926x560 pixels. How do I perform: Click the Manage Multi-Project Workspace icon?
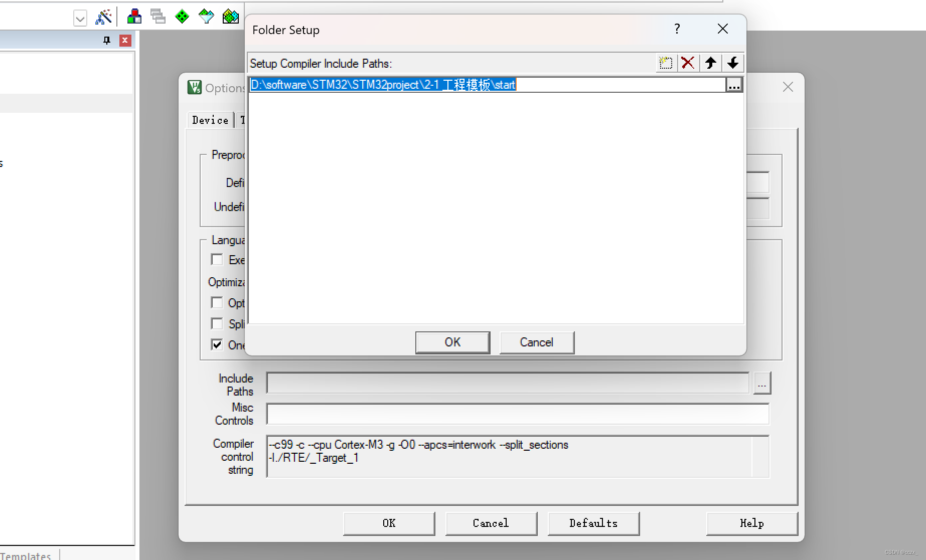pos(158,17)
